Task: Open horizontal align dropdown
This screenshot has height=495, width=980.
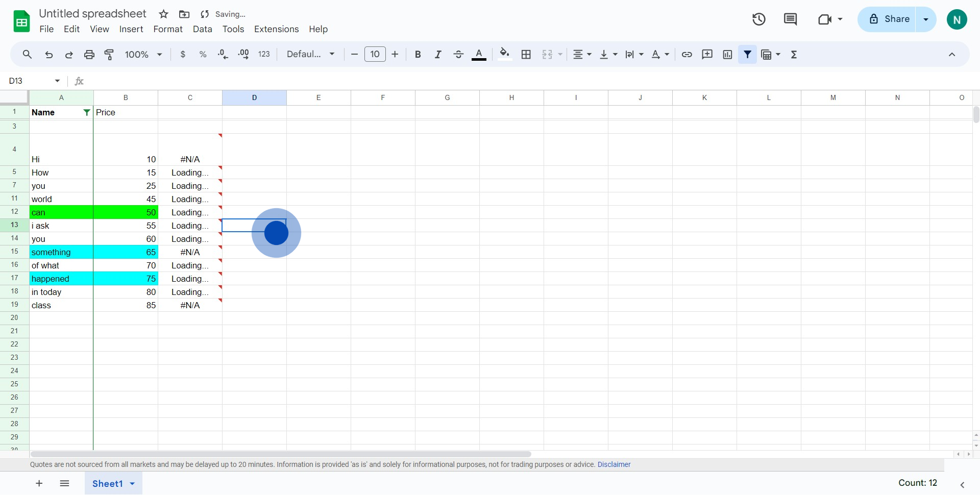Action: pos(582,54)
